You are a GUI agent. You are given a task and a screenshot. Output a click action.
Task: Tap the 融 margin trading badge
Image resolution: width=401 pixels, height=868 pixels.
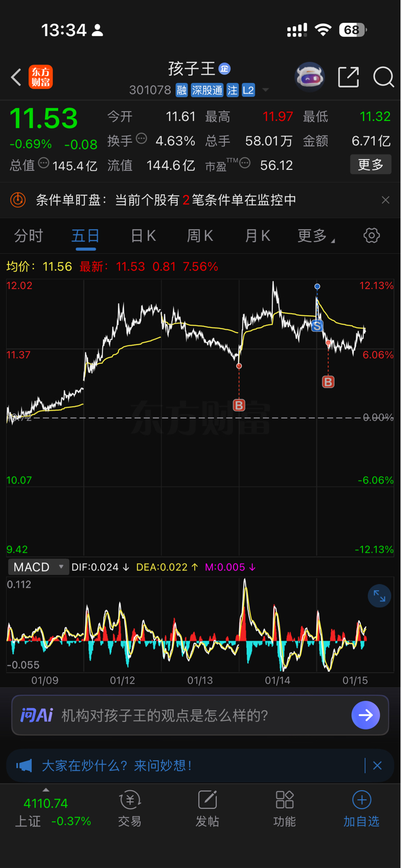click(x=181, y=91)
